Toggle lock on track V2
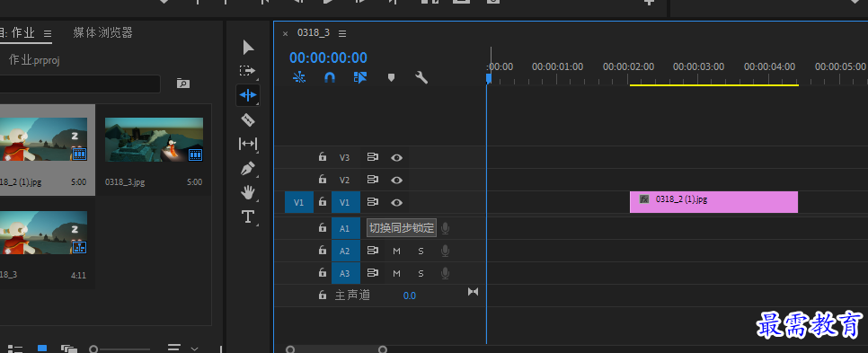Screen dimensions: 868x353 (323, 180)
